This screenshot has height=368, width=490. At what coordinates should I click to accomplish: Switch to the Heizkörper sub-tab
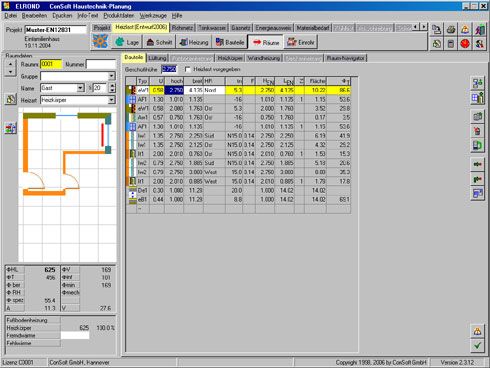(230, 58)
